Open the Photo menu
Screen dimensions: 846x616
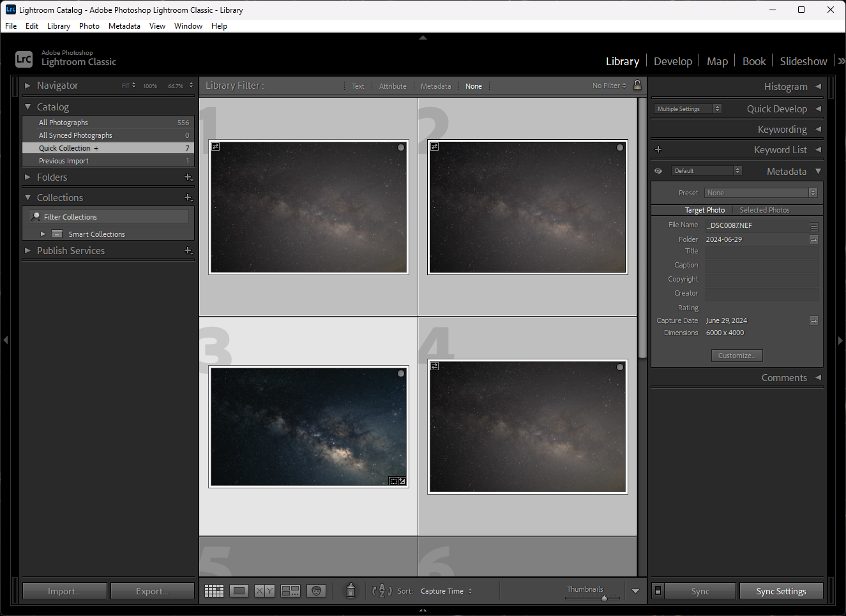coord(89,26)
